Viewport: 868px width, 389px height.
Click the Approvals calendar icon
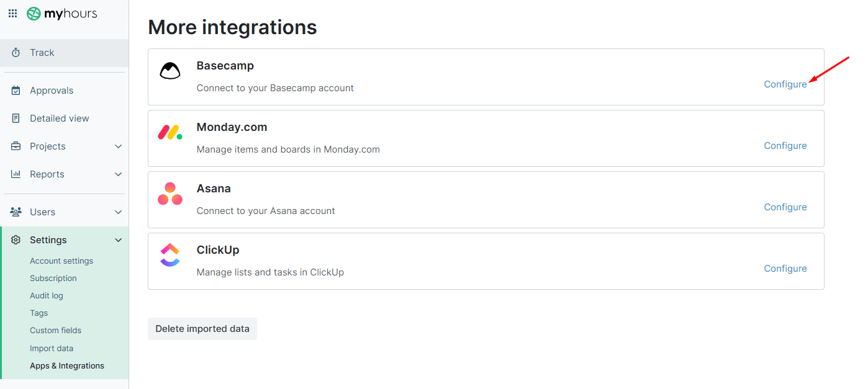point(15,90)
